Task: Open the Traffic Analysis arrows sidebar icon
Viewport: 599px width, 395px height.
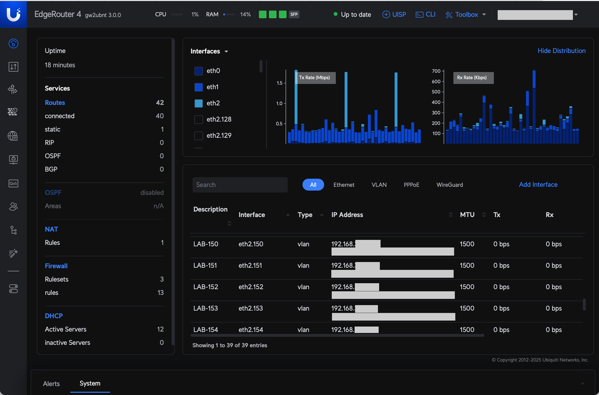Action: pos(13,67)
